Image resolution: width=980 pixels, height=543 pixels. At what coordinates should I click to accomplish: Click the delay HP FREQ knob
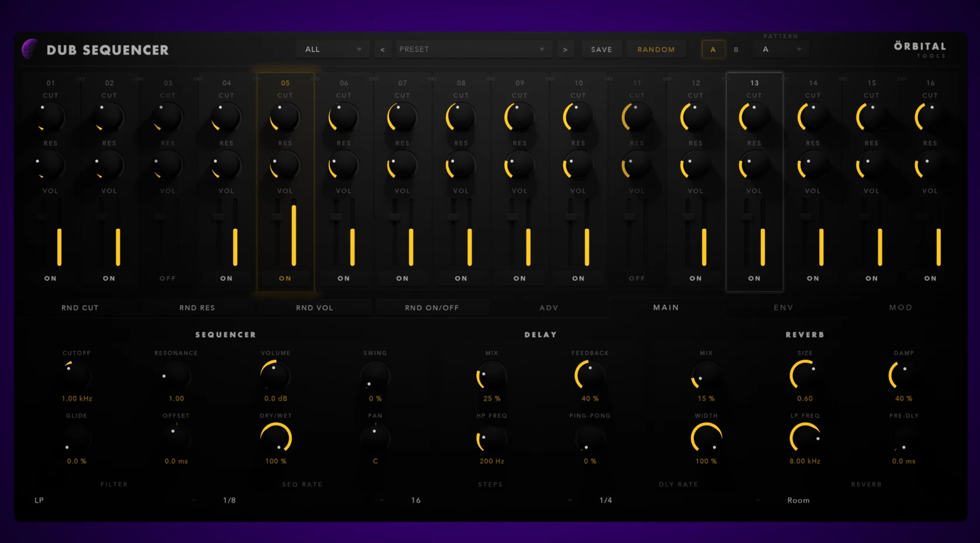[492, 438]
